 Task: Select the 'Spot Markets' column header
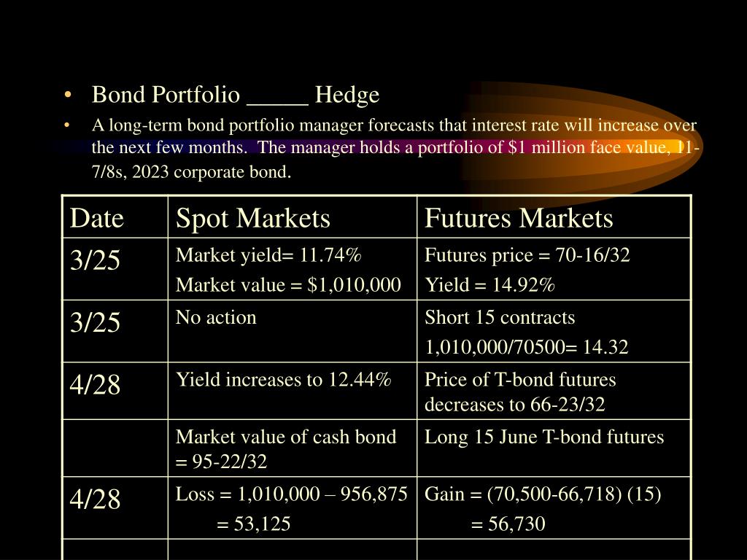pyautogui.click(x=293, y=217)
